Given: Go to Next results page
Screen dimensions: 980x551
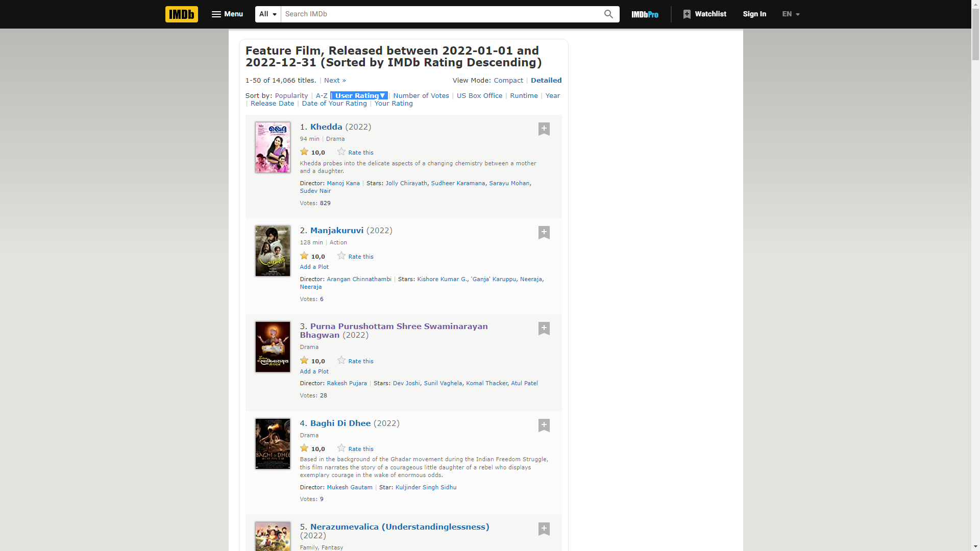Looking at the screenshot, I should [335, 80].
